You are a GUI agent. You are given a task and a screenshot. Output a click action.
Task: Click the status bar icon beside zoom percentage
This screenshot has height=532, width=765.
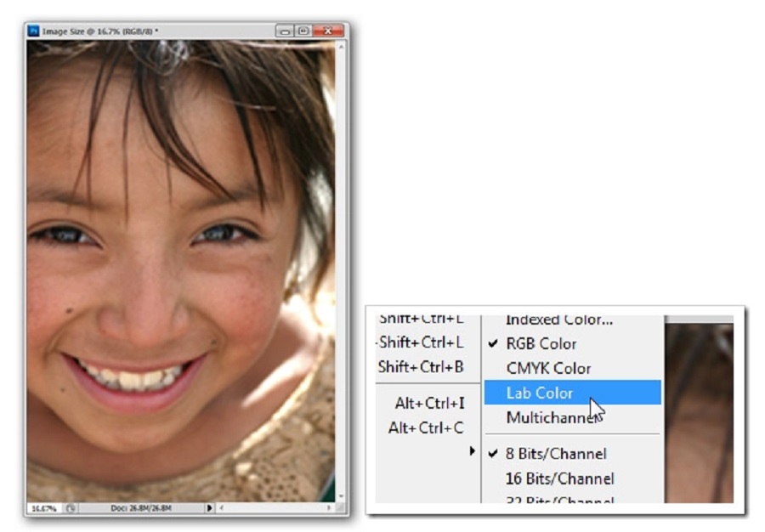click(x=71, y=508)
